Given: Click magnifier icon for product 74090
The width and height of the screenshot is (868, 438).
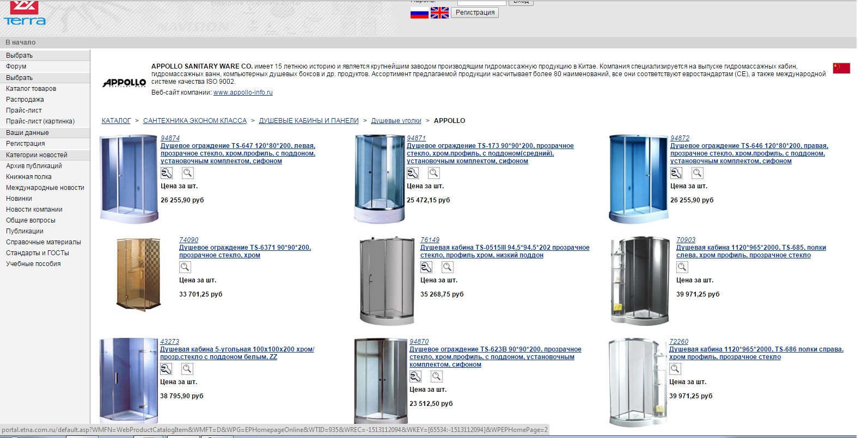Looking at the screenshot, I should click(x=185, y=267).
